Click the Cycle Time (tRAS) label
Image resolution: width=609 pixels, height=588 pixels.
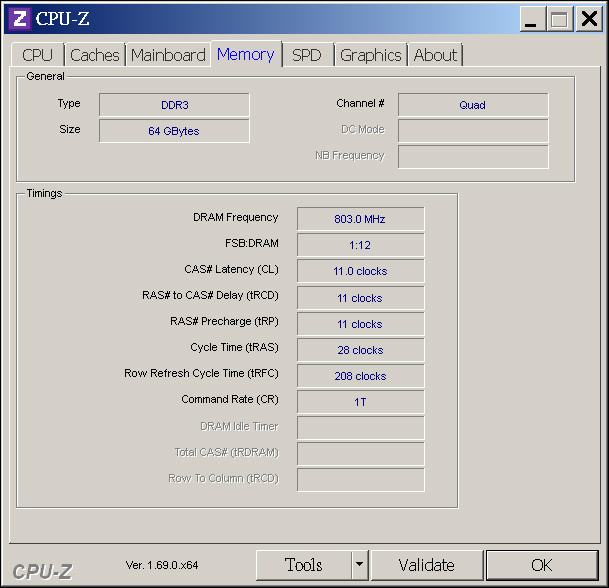(235, 347)
